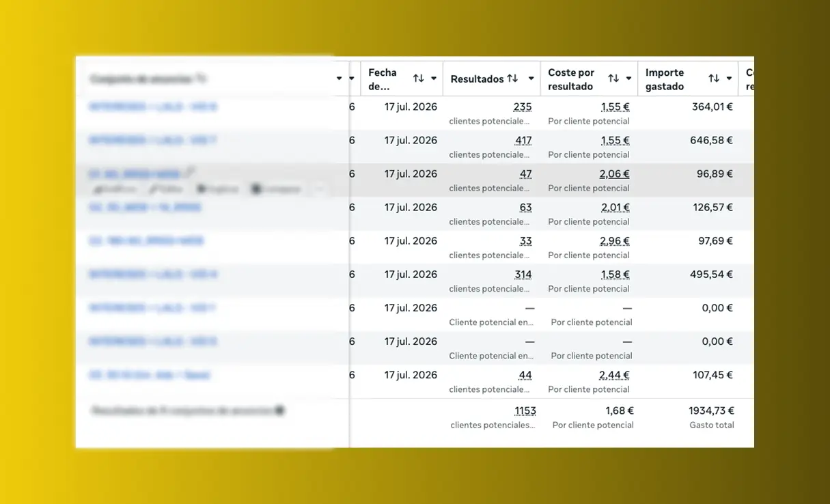
Task: Open the 33 results link
Action: click(x=526, y=241)
